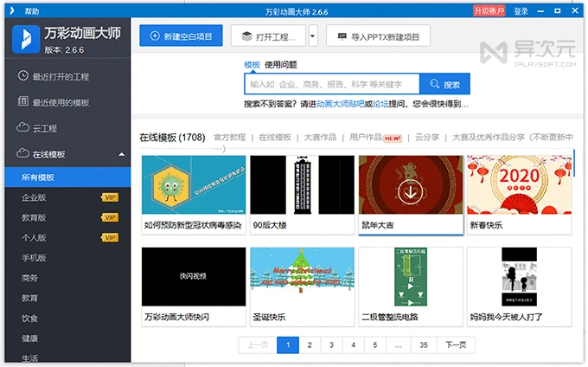Open the 妈妈我今天被人打了 template thumbnail
This screenshot has width=588, height=367.
coord(519,277)
